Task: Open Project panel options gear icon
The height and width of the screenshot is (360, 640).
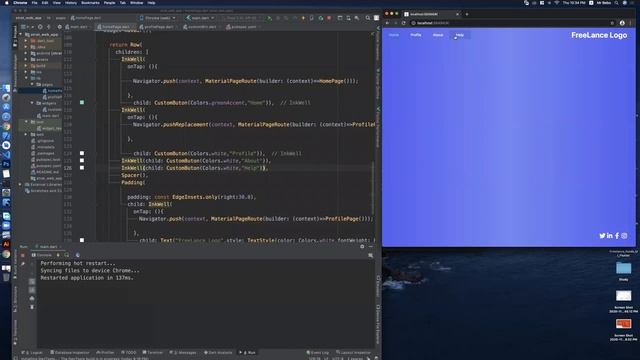Action: (x=60, y=27)
